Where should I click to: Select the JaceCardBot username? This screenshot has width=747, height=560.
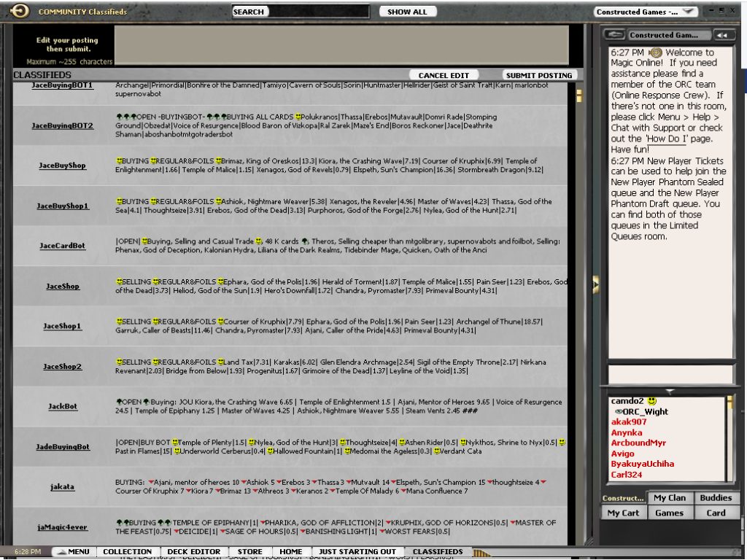tap(63, 246)
